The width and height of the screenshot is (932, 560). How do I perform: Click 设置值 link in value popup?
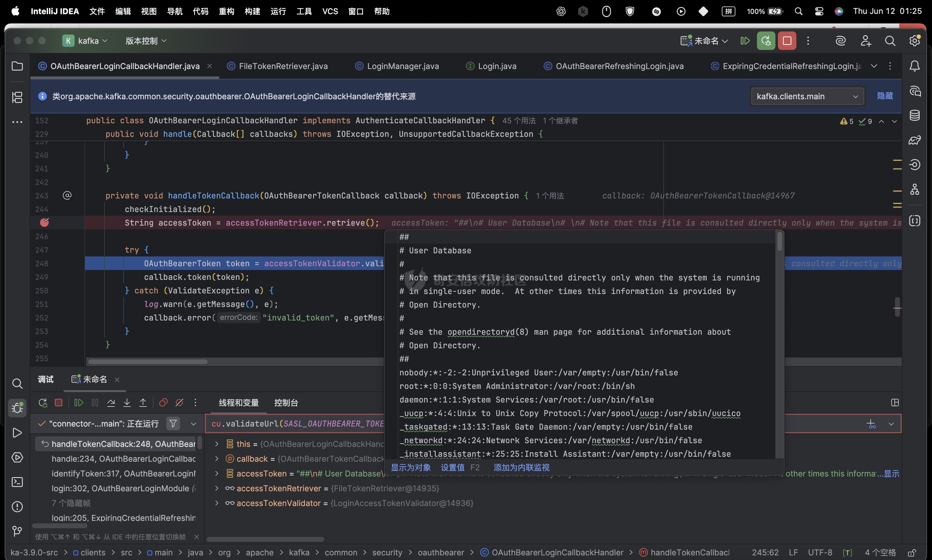pos(452,468)
